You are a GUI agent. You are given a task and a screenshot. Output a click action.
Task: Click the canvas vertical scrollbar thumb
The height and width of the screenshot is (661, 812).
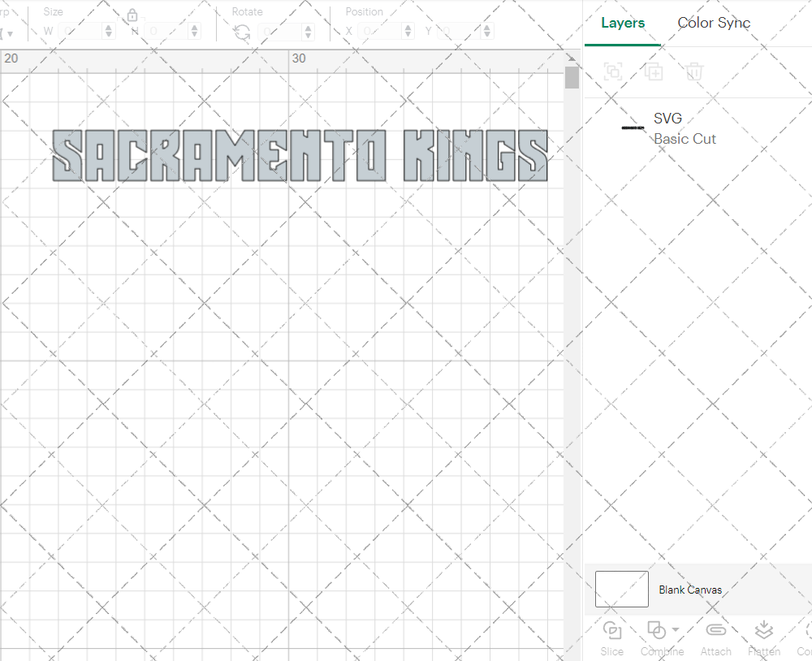click(572, 78)
